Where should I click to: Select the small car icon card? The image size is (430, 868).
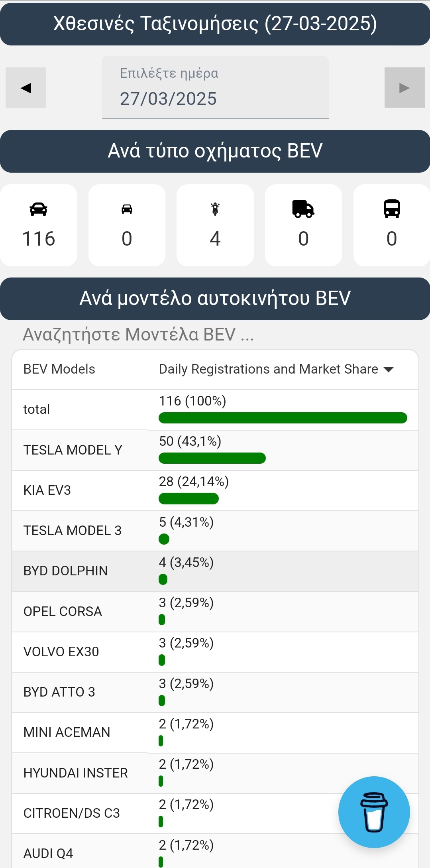[127, 225]
